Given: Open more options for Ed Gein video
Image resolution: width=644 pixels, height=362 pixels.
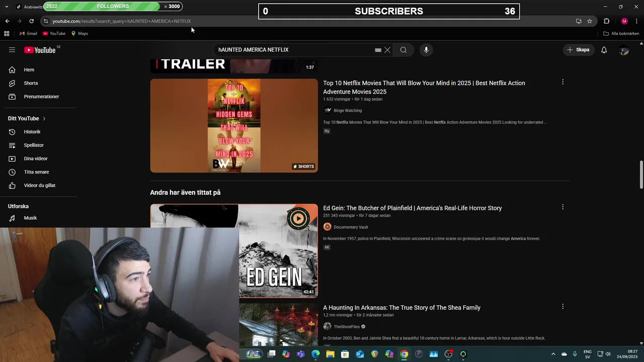Looking at the screenshot, I should coord(562,207).
